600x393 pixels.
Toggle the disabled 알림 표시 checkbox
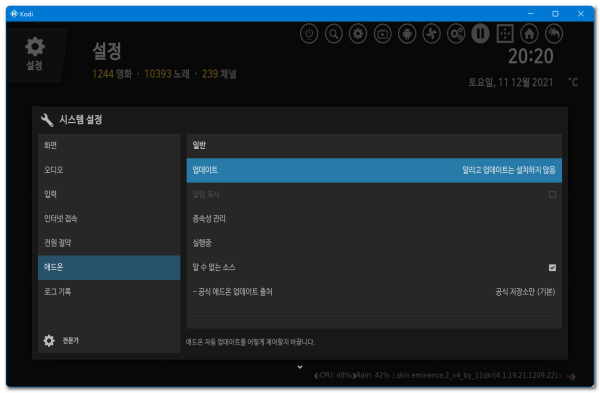pos(552,195)
